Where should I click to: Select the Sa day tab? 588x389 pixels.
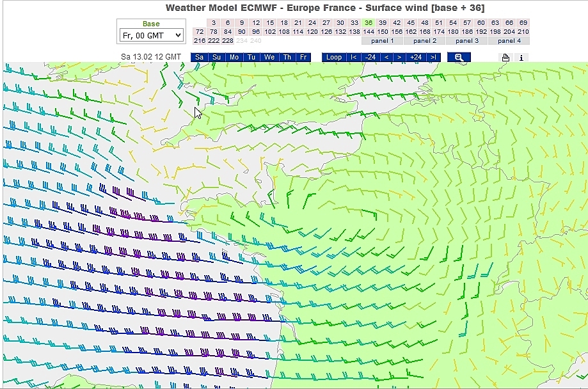pos(200,57)
